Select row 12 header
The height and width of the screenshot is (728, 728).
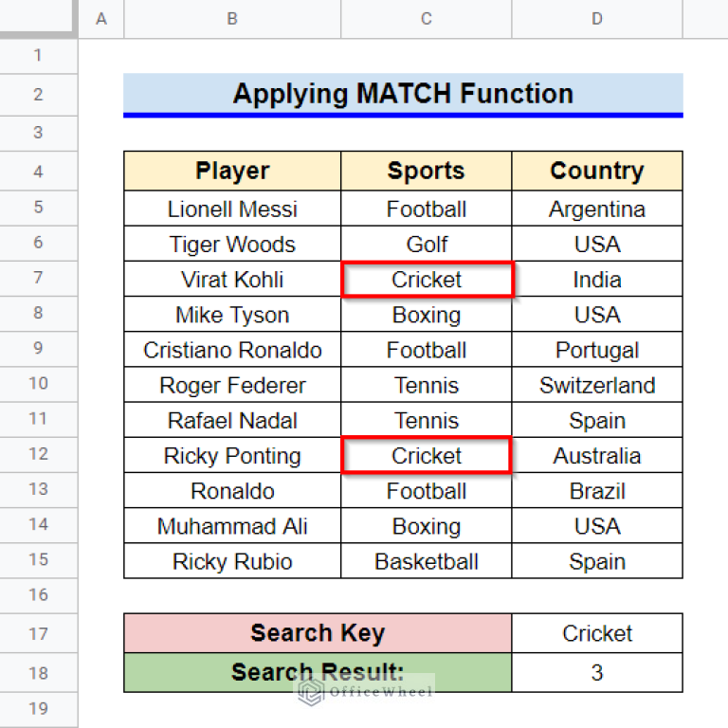[x=38, y=455]
